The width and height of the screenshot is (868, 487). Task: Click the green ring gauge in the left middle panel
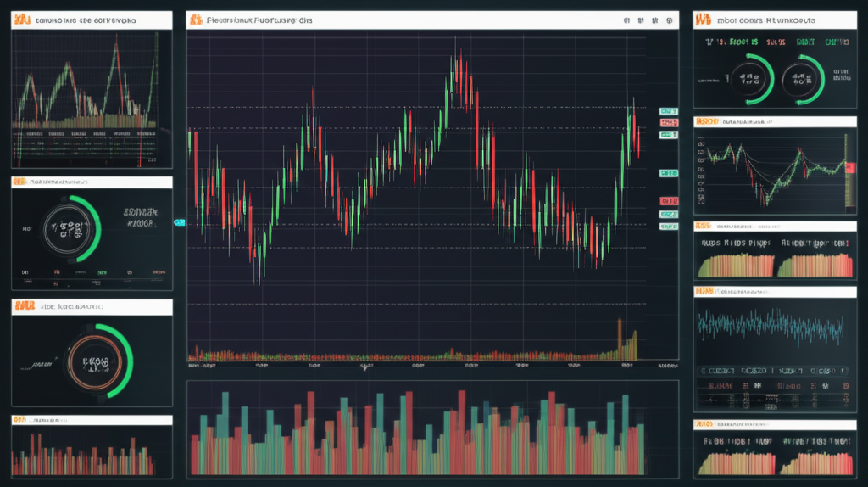click(73, 228)
